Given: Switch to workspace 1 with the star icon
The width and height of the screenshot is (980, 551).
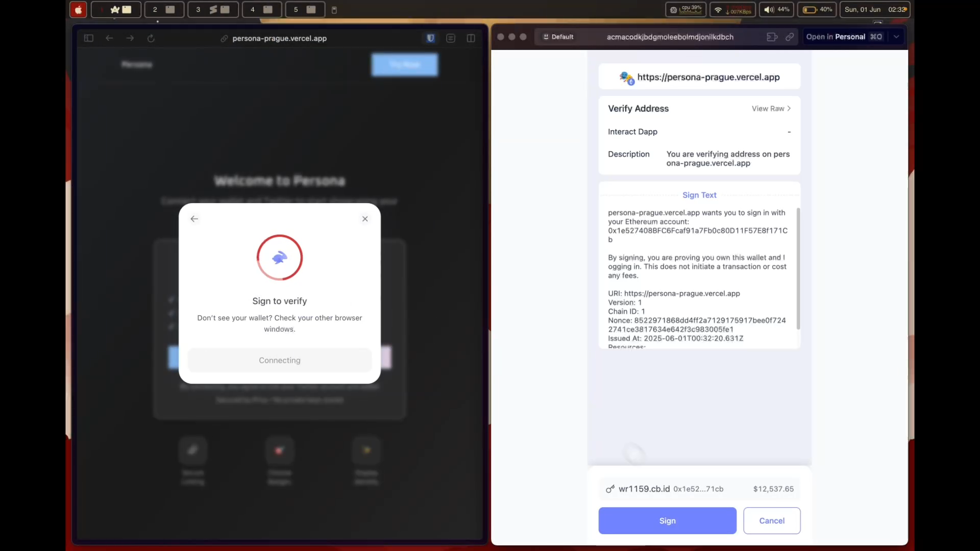Looking at the screenshot, I should coord(116,10).
